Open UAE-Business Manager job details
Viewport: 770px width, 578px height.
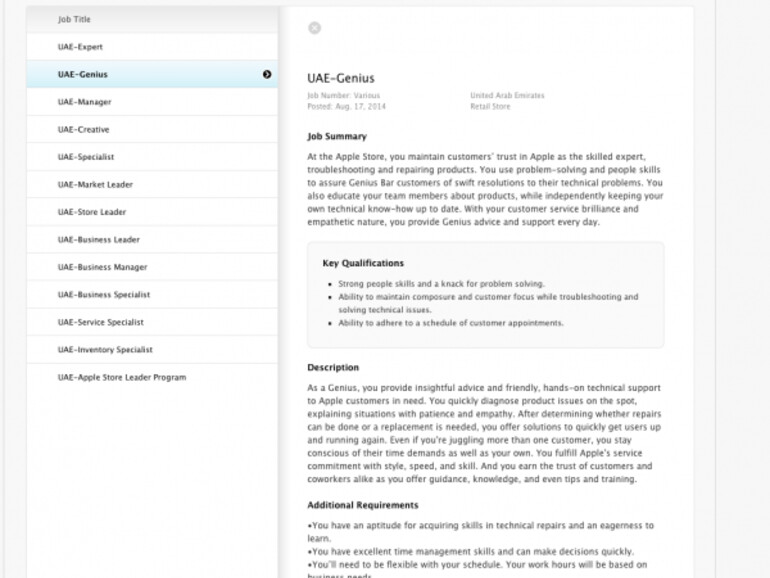click(102, 267)
